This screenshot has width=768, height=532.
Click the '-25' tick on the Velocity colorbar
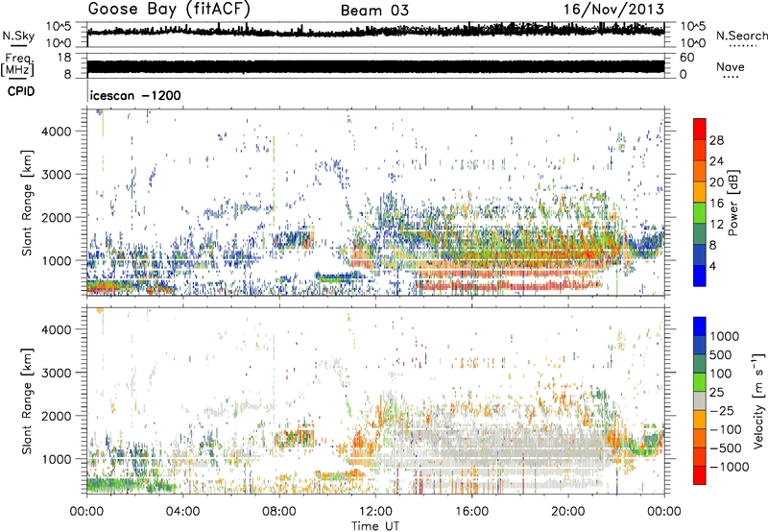[x=722, y=411]
